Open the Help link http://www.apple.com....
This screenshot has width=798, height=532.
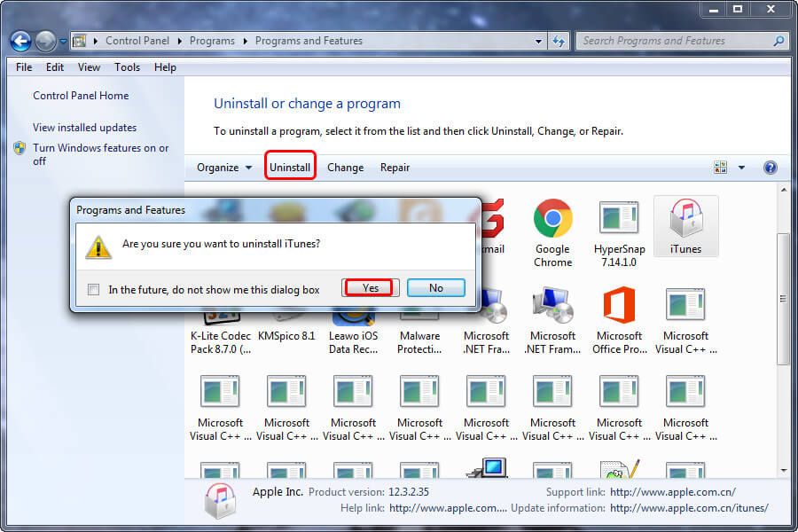coord(448,508)
